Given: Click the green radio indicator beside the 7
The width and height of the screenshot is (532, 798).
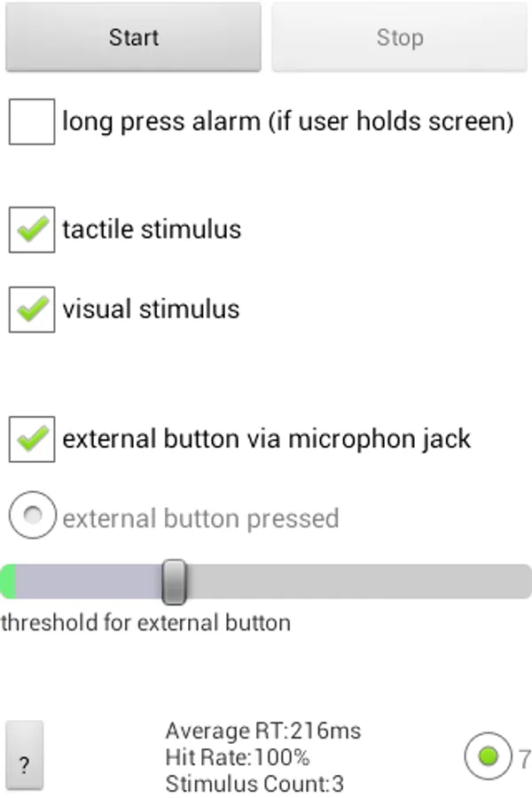Looking at the screenshot, I should (487, 756).
